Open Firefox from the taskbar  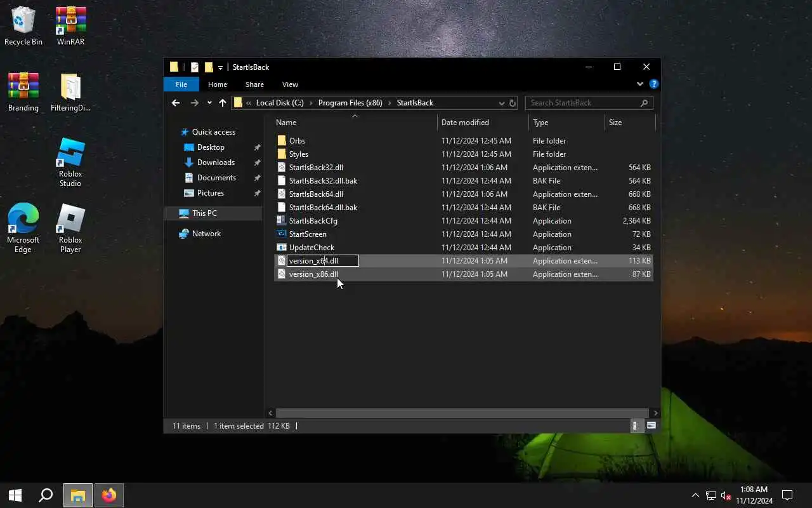(x=109, y=495)
